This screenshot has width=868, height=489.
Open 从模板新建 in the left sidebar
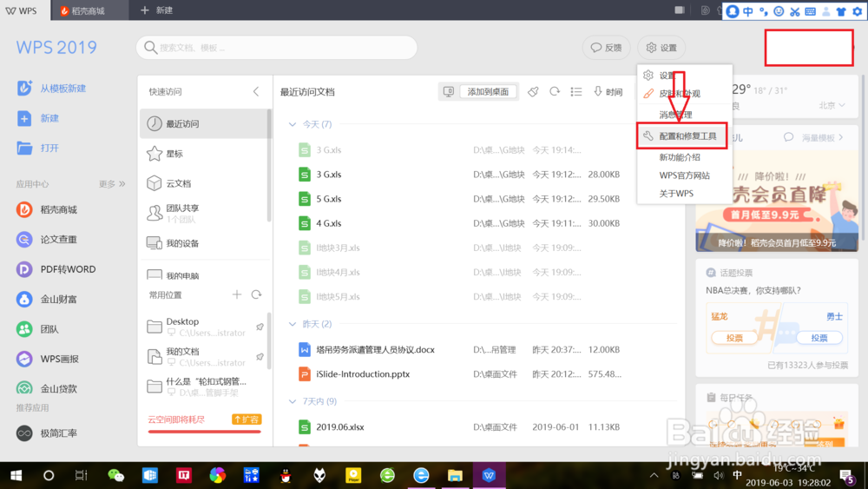51,88
